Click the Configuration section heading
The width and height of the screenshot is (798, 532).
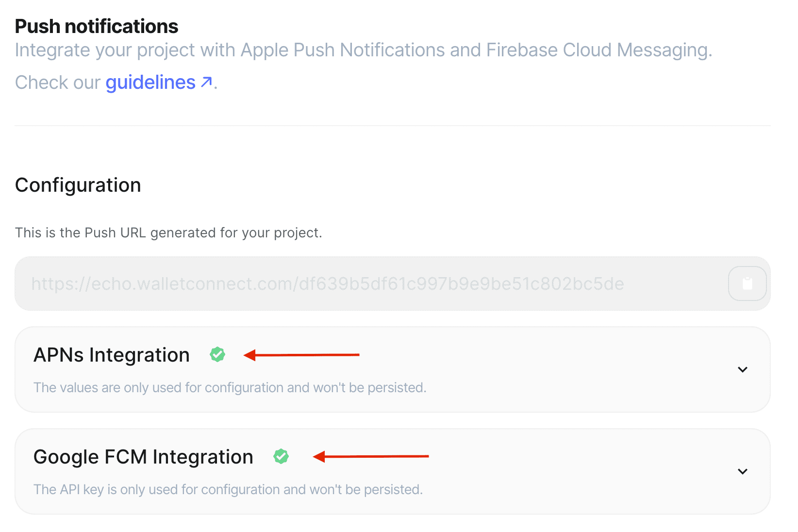(78, 185)
